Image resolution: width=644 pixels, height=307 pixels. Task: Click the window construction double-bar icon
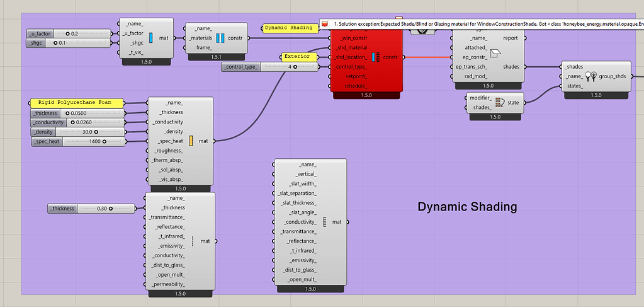coord(220,38)
